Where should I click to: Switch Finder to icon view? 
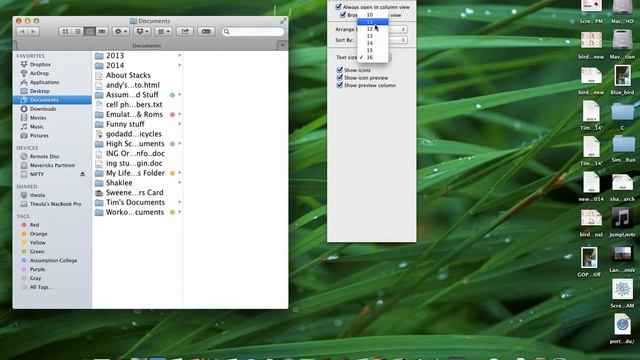[65, 31]
